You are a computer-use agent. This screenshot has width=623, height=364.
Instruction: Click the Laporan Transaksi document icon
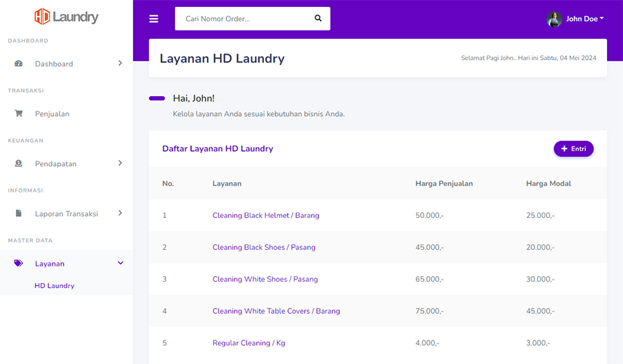coord(19,213)
